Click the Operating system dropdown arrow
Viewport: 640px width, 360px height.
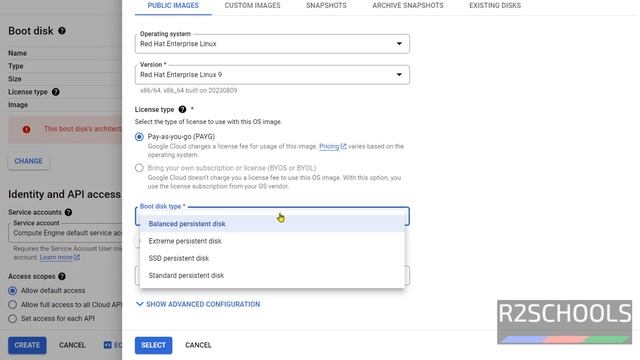tap(399, 44)
